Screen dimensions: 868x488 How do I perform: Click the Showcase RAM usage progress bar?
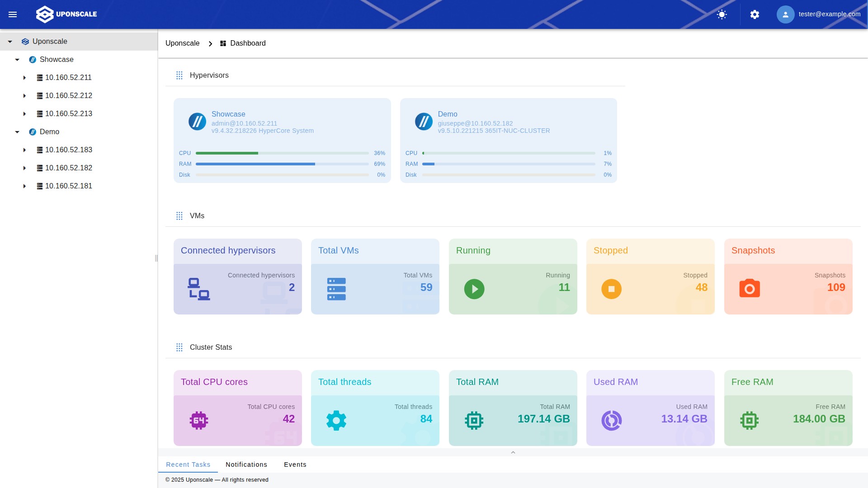(283, 164)
